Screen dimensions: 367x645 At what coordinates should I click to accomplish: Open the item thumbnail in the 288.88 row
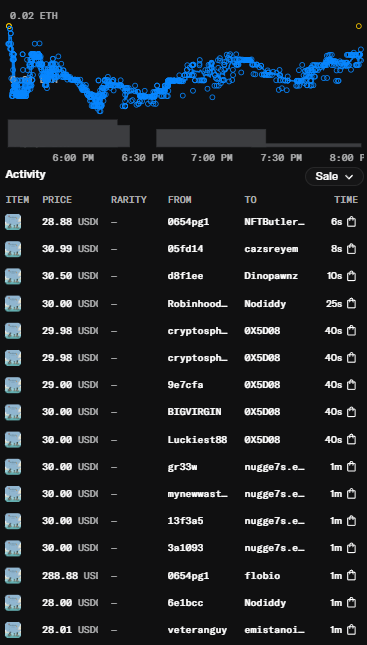click(x=13, y=576)
